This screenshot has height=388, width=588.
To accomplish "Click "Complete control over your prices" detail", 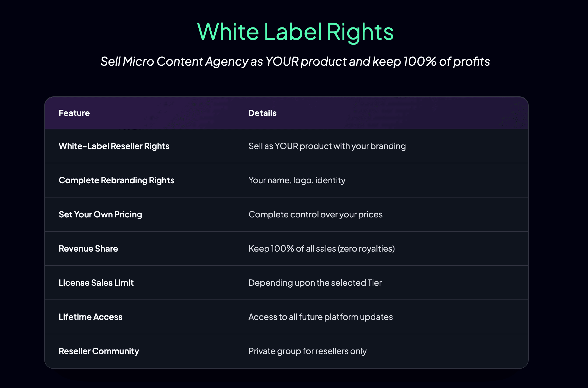I will click(x=315, y=214).
